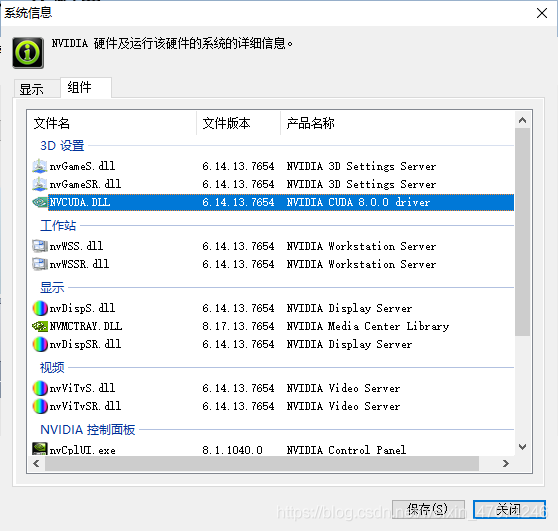Screen dimensions: 558x531
Task: Select the nvDispSR.dll file name
Action: pyautogui.click(x=85, y=344)
